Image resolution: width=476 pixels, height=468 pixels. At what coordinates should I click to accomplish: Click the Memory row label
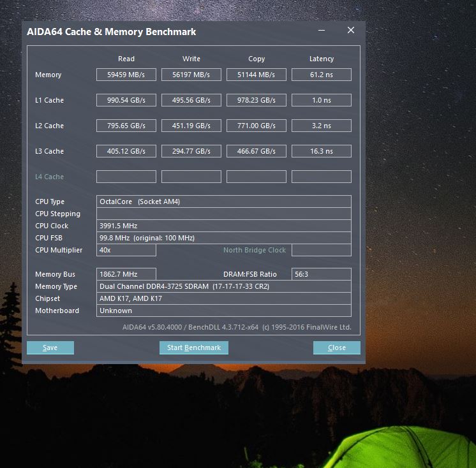48,75
